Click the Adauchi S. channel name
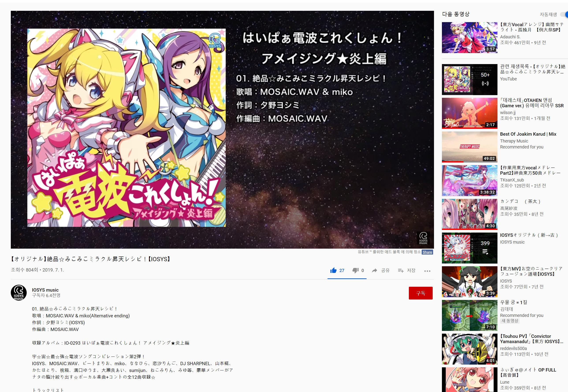This screenshot has width=568, height=392. (510, 37)
